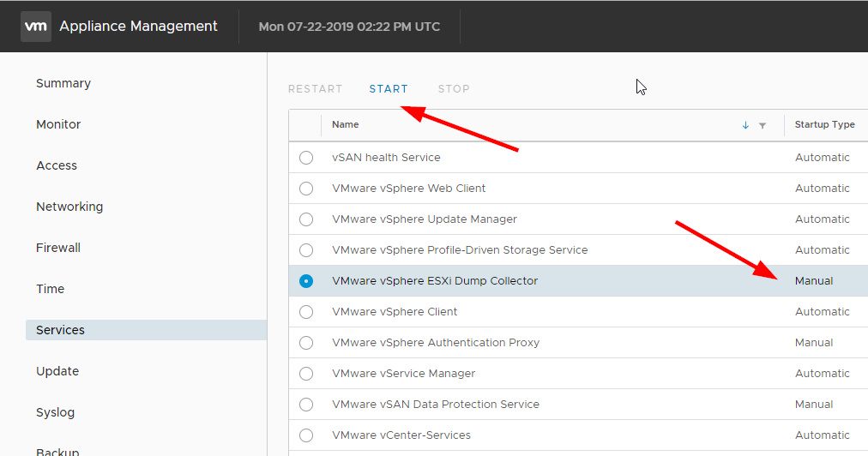Go to the Access section
This screenshot has width=868, height=456.
[57, 165]
